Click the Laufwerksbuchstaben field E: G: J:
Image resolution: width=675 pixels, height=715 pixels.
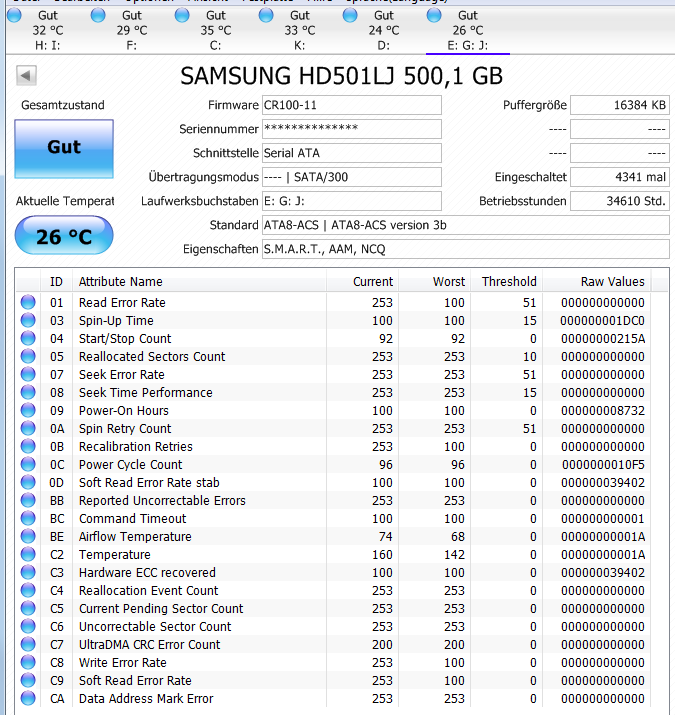coord(352,201)
